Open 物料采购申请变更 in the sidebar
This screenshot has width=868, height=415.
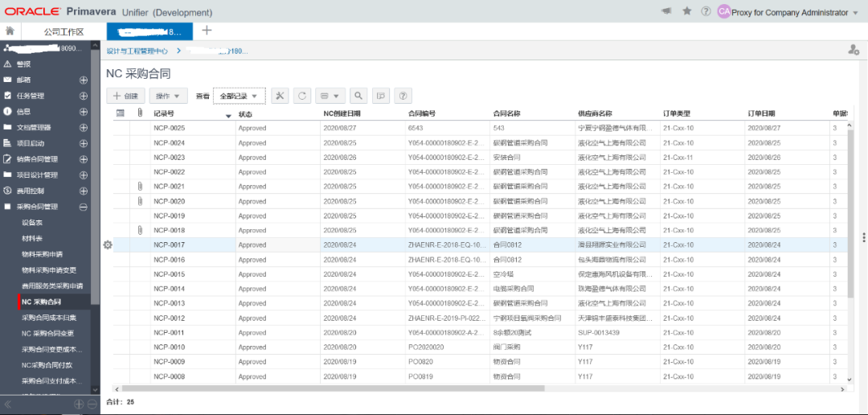(49, 270)
